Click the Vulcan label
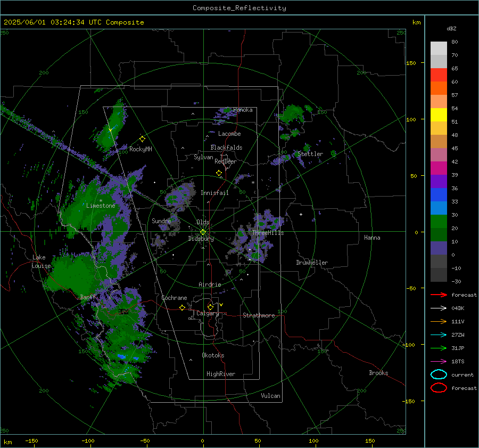 click(271, 396)
